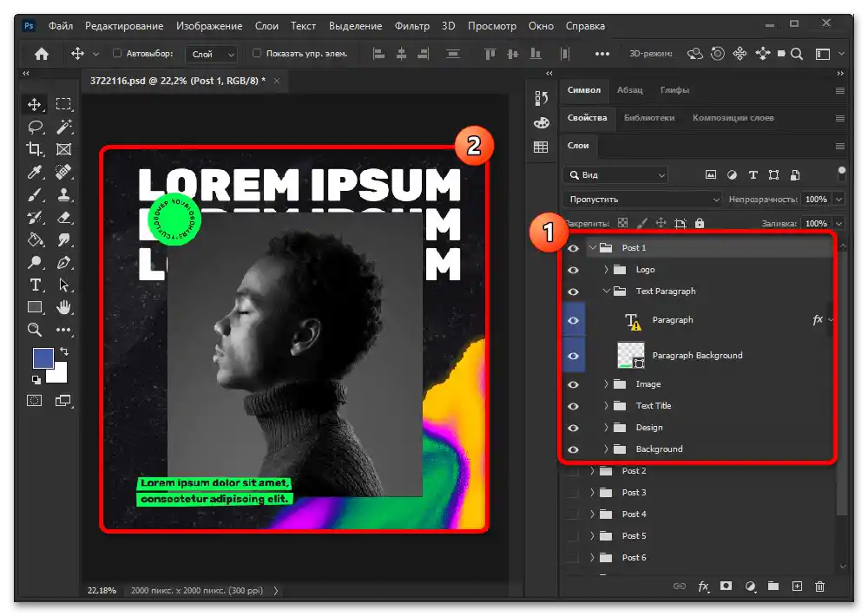Select the Zoom tool in the toolbox
Image resolution: width=868 pixels, height=616 pixels.
[35, 330]
